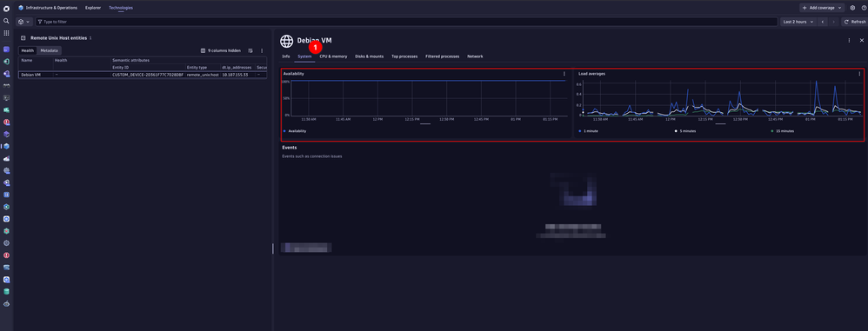Open the Debian VM panel three-dot menu
This screenshot has width=868, height=331.
click(x=849, y=40)
